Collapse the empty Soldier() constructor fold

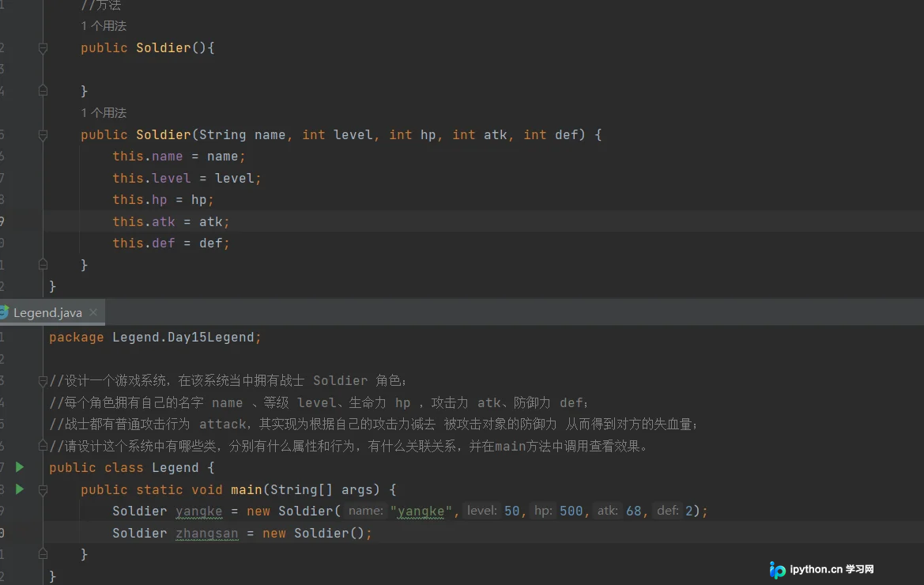[43, 47]
